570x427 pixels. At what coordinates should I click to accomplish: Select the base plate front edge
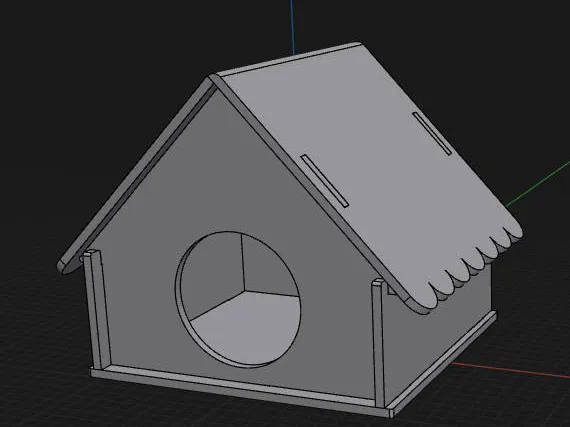click(240, 392)
